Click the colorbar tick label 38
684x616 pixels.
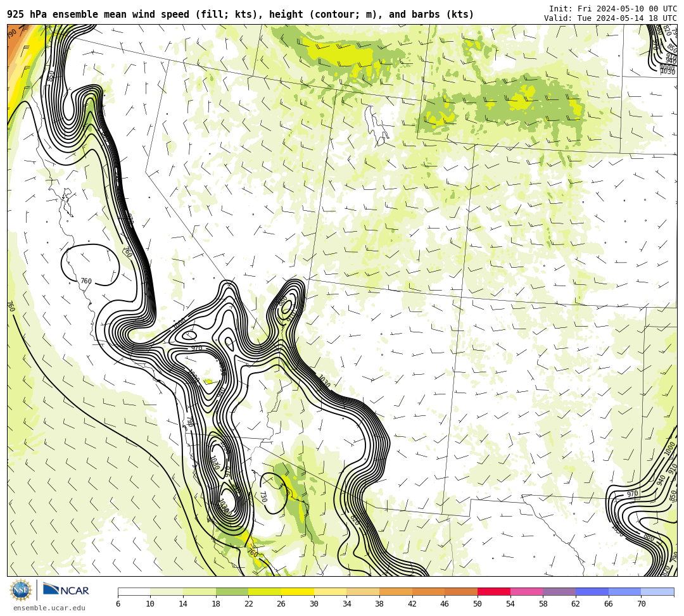379,604
